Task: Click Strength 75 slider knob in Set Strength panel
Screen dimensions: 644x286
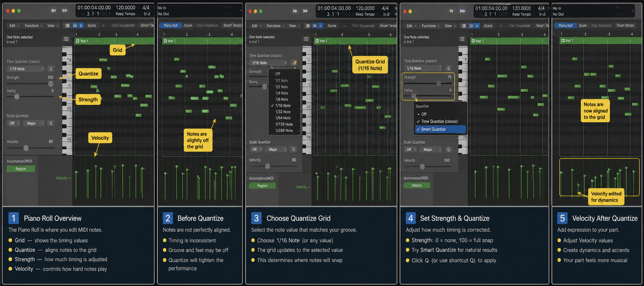Action: pyautogui.click(x=439, y=84)
